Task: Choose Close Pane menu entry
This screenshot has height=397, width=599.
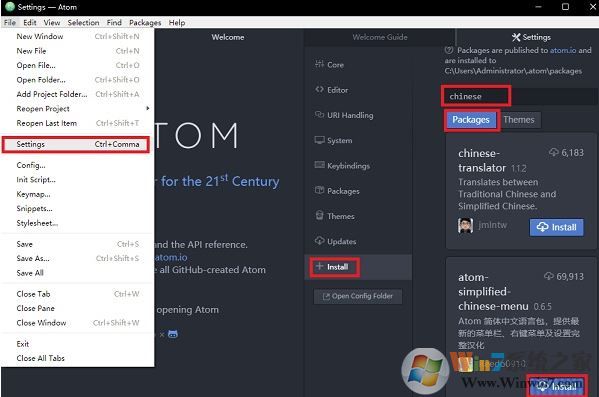Action: (x=78, y=308)
